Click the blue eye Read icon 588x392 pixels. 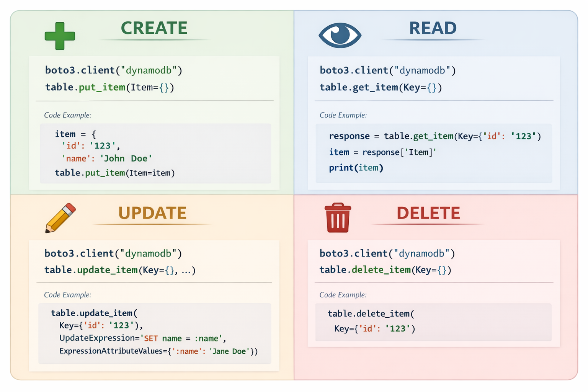pos(340,35)
